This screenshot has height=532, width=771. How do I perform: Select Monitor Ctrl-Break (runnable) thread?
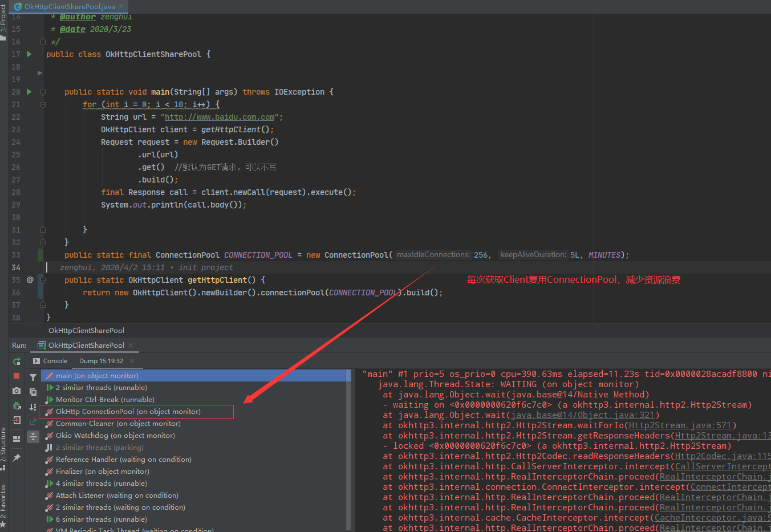point(194,399)
